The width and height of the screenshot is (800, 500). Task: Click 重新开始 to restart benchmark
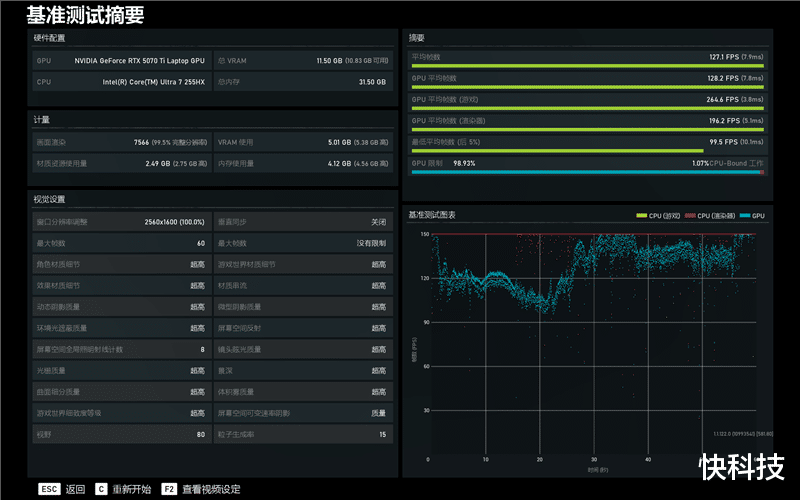tap(132, 489)
